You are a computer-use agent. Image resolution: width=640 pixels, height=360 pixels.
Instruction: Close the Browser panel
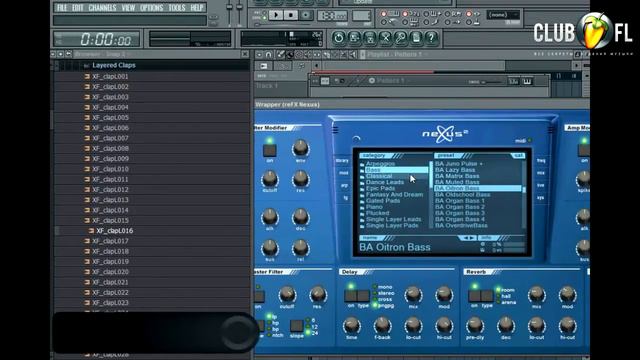(244, 54)
